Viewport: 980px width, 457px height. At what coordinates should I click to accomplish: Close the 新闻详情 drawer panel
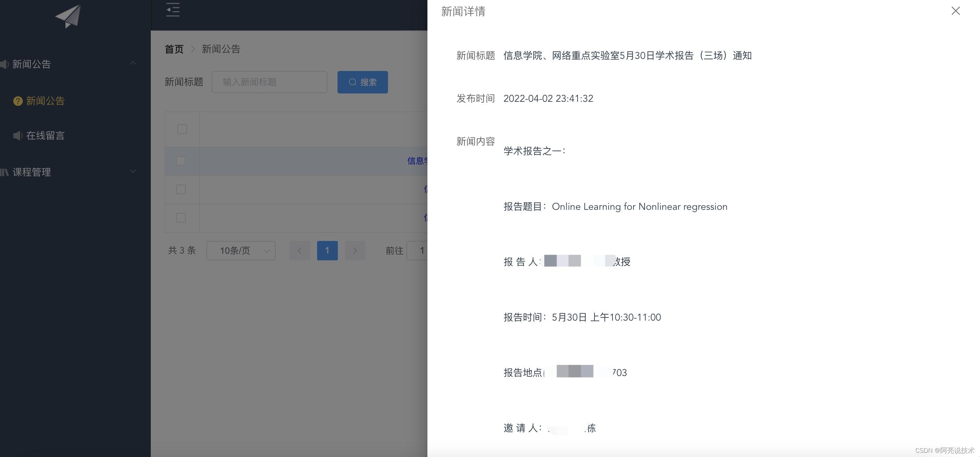coord(955,11)
